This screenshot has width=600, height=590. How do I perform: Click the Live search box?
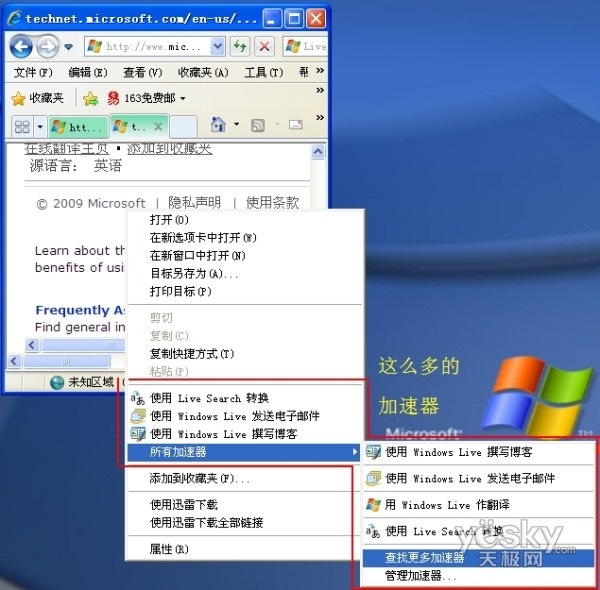coord(305,47)
